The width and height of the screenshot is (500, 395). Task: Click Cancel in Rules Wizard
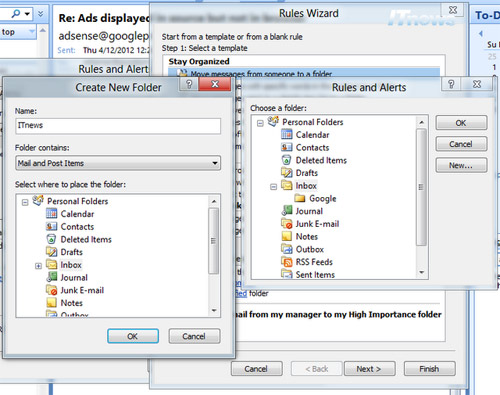[256, 369]
